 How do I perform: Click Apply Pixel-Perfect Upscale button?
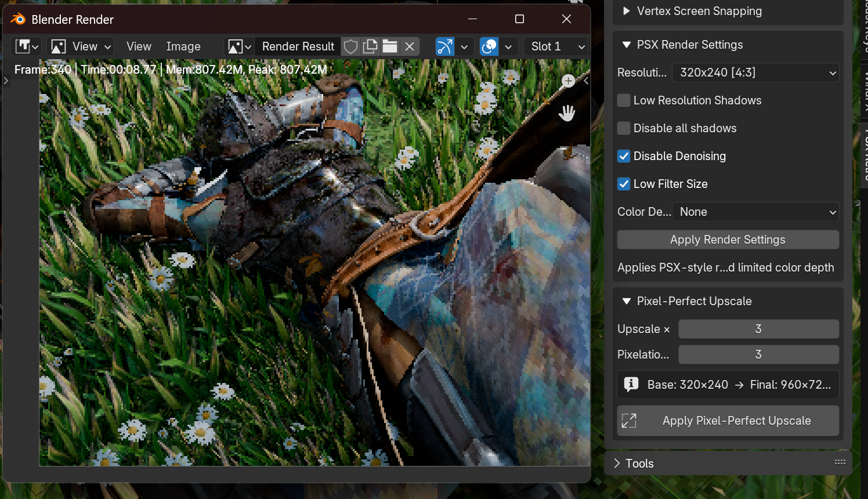click(x=728, y=421)
